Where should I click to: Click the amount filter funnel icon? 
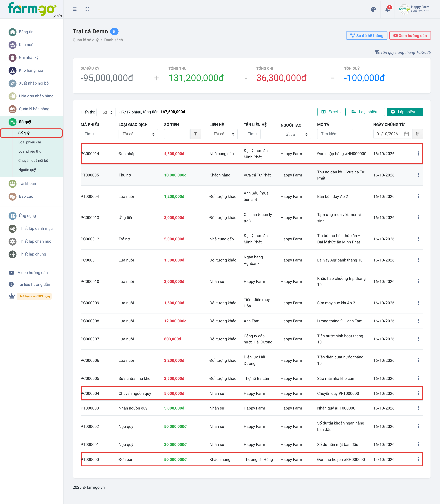click(196, 134)
